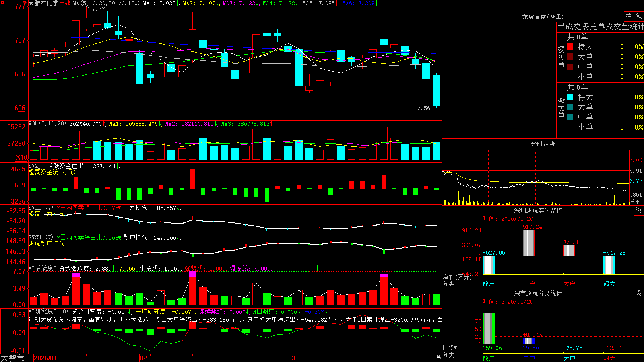This screenshot has height=362, width=644.
Task: Click the AI研究度2(10) indicator label
Action: 48,311
